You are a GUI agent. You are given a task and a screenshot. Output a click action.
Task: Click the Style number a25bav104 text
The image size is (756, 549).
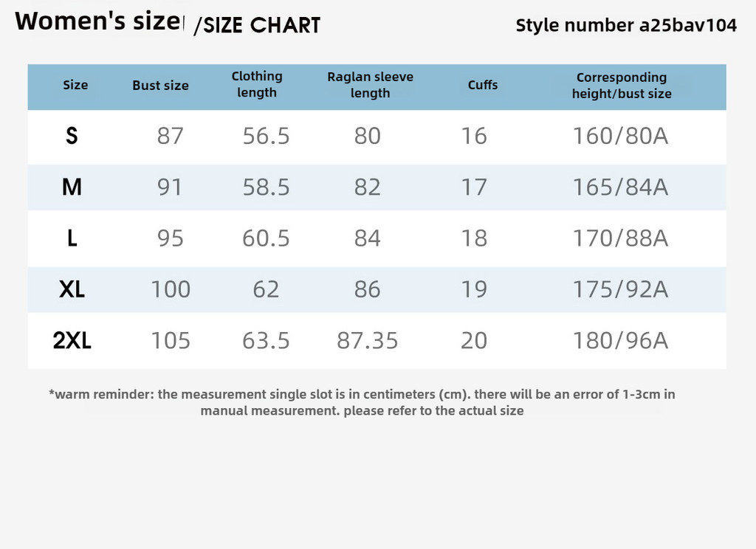tap(626, 25)
